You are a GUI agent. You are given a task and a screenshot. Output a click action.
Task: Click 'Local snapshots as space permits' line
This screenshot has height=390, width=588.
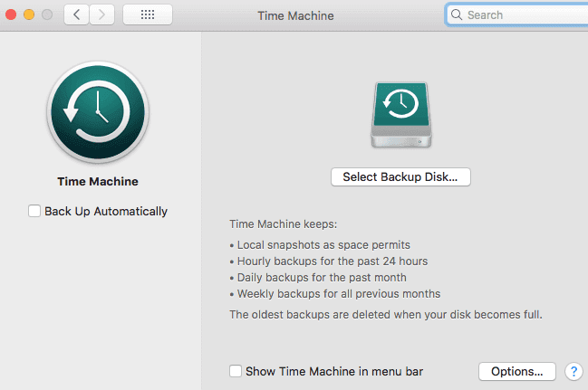(x=323, y=245)
